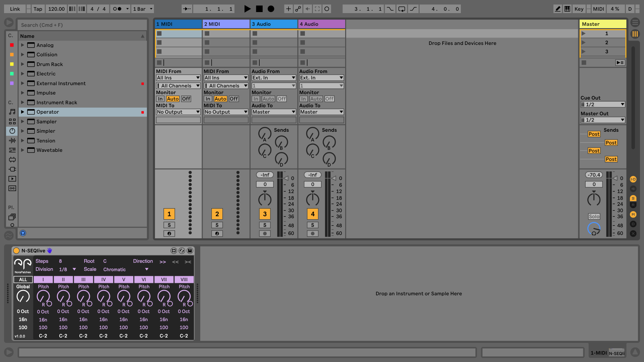Toggle the Draw Mode pencil icon
644x362 pixels.
coord(557,9)
